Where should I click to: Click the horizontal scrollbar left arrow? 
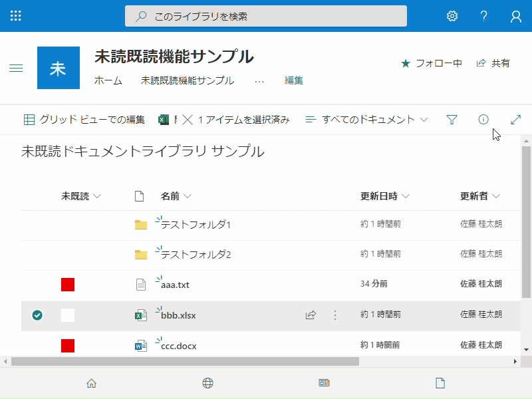tap(5, 362)
